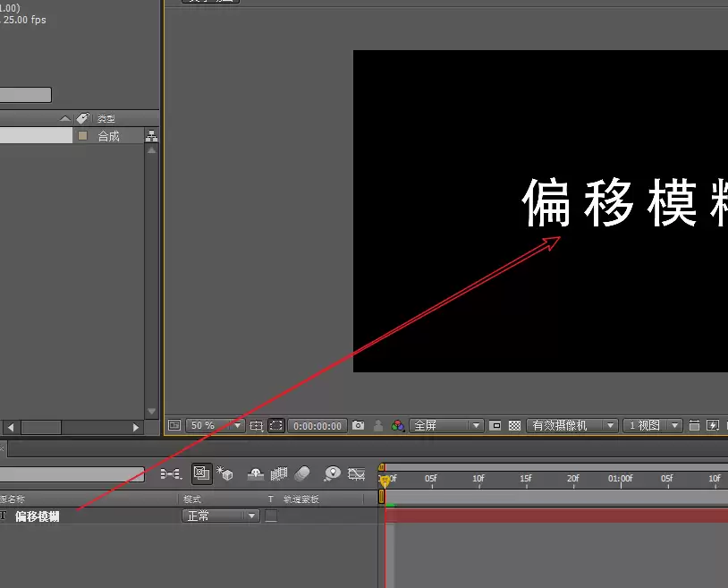
Task: Toggle the transparency grid checkerboard
Action: (514, 425)
